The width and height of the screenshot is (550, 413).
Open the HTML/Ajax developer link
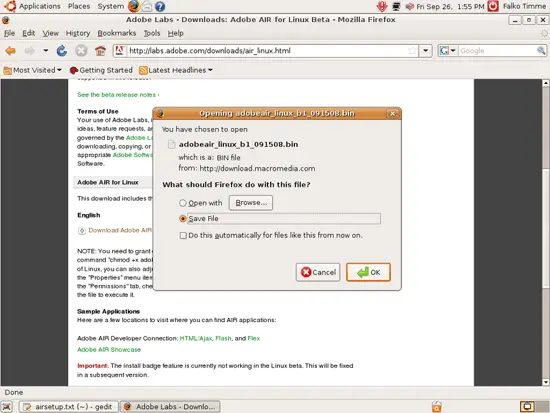(x=196, y=338)
